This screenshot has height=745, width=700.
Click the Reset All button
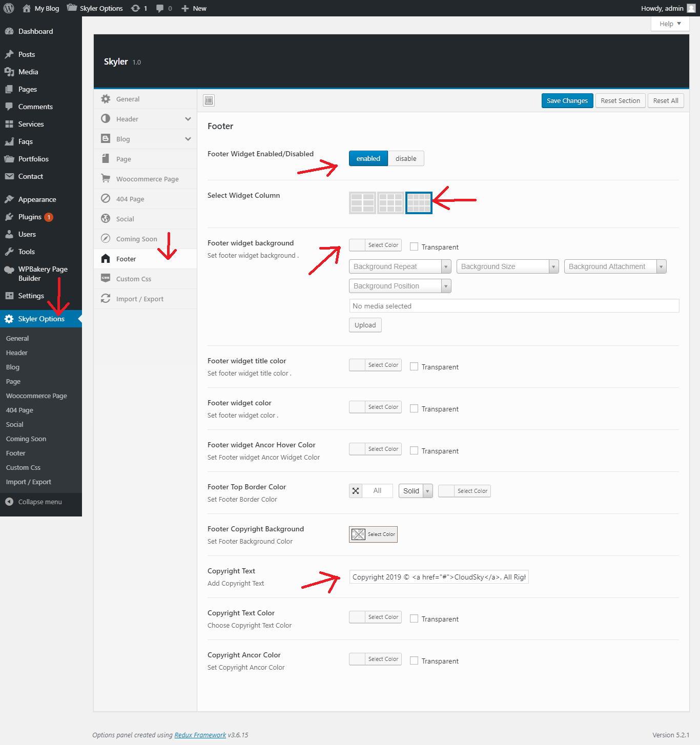point(666,100)
